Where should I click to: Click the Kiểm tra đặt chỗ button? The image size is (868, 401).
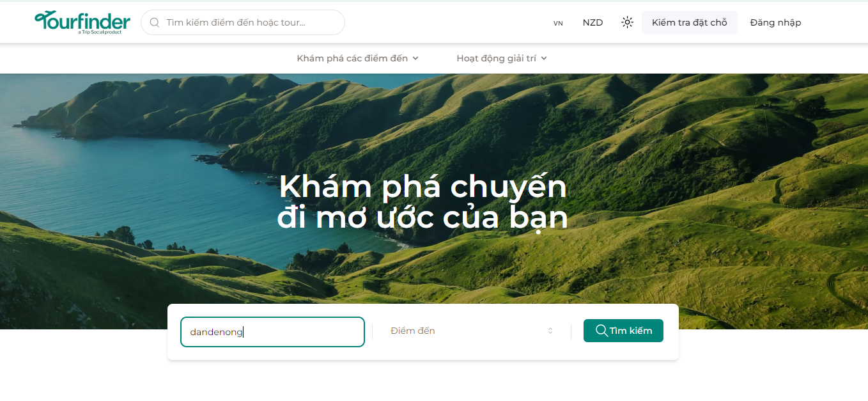(690, 22)
